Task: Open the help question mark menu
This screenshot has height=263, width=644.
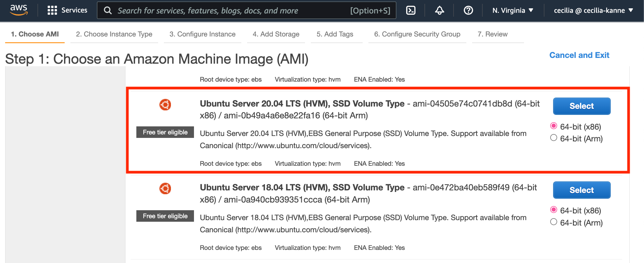Action: click(468, 11)
